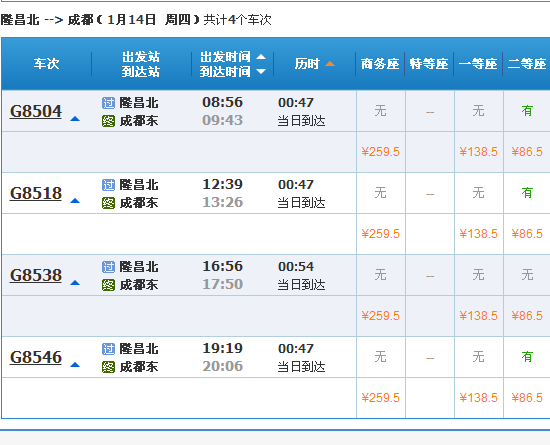Click the 特等座 column header
This screenshot has width=550, height=445.
429,64
